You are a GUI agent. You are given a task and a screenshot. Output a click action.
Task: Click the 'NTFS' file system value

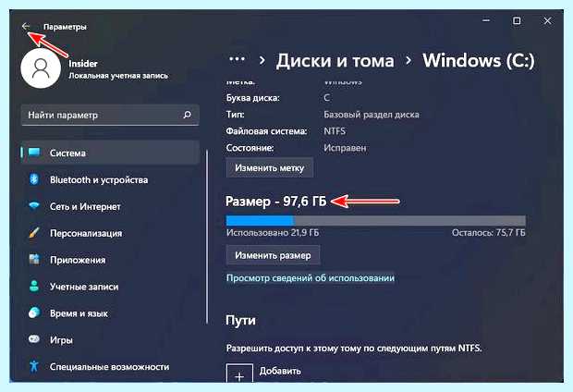[x=335, y=131]
